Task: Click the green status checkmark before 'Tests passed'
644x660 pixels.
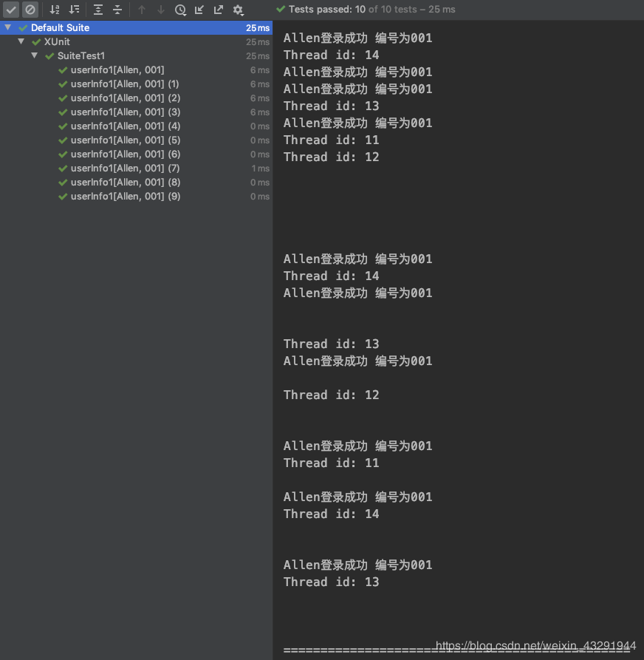Action: [281, 9]
